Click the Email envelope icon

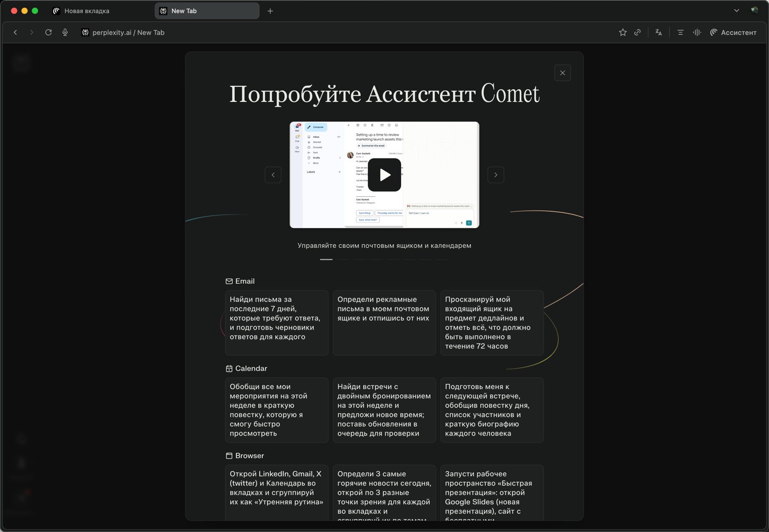(229, 281)
